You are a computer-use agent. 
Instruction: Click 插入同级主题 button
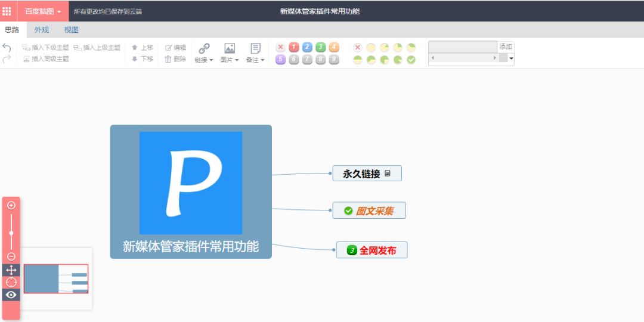click(x=45, y=59)
